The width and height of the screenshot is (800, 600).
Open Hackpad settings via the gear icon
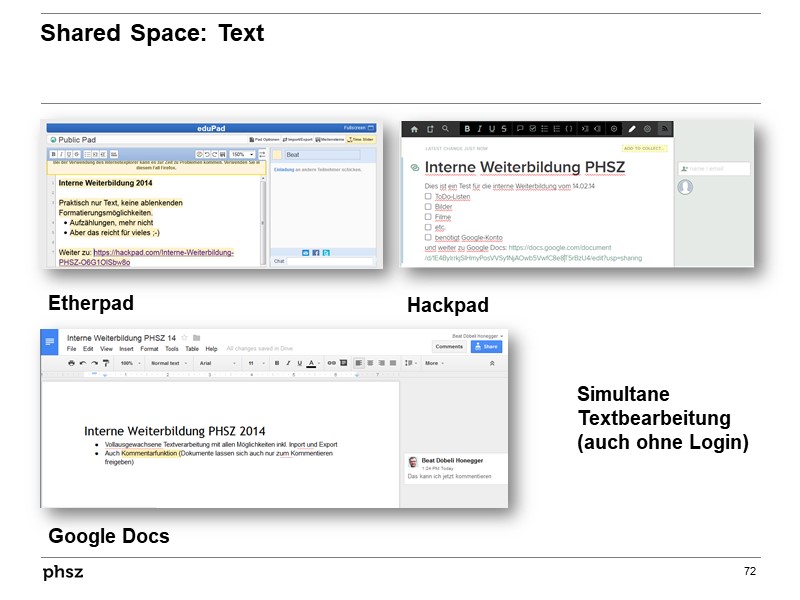click(x=647, y=127)
